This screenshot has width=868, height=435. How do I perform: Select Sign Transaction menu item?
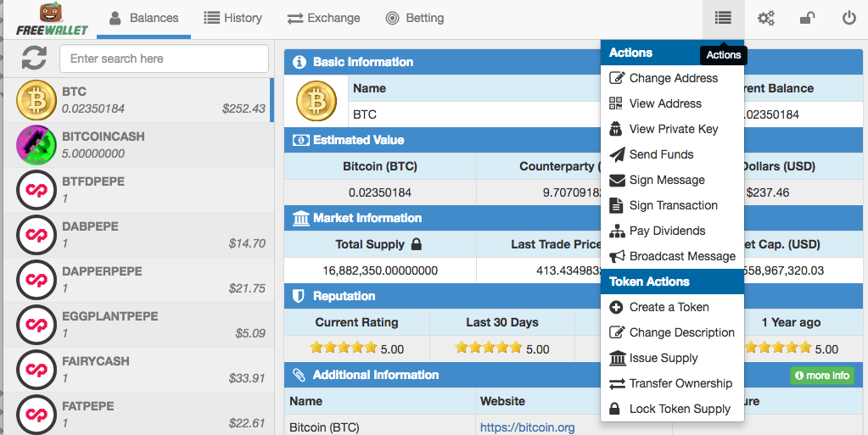pos(672,205)
